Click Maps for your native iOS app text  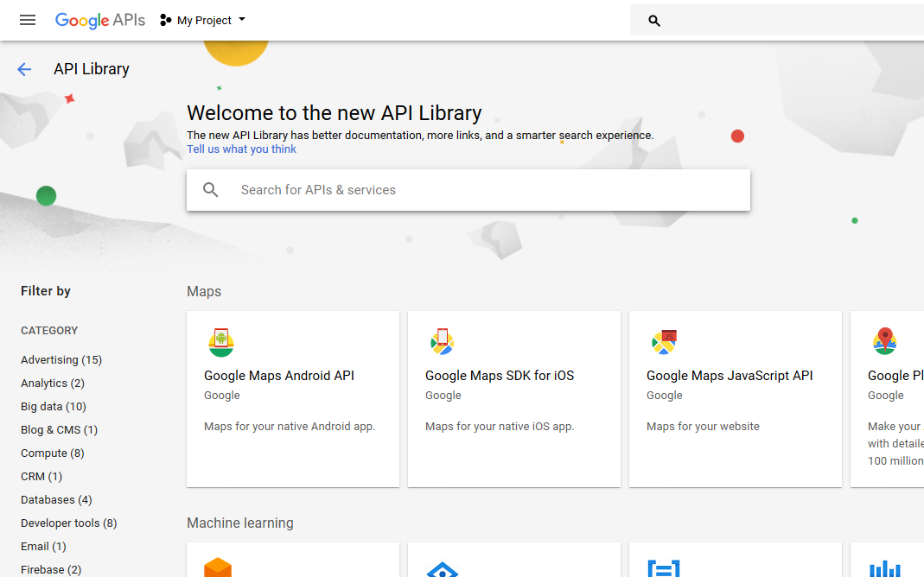point(500,427)
